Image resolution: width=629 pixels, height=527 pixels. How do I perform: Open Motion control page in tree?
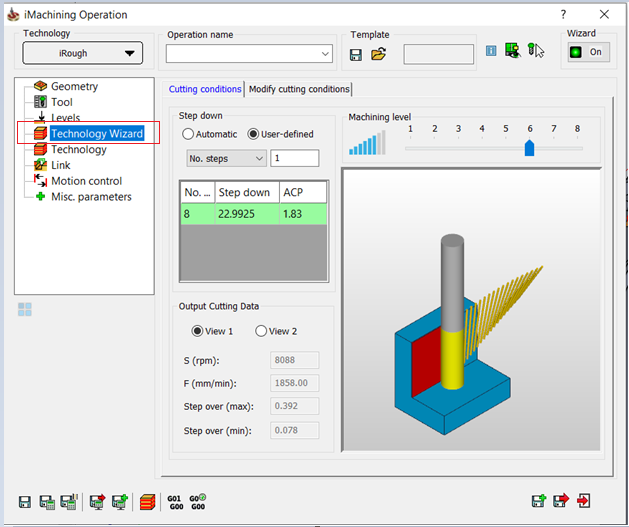click(86, 181)
